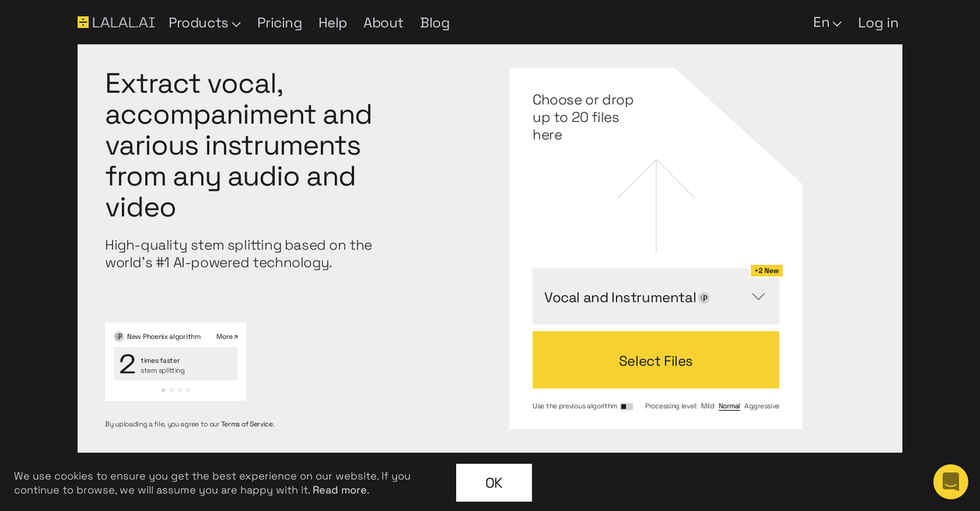Click the Select Files button
Screen dimensions: 980x511
[655, 360]
